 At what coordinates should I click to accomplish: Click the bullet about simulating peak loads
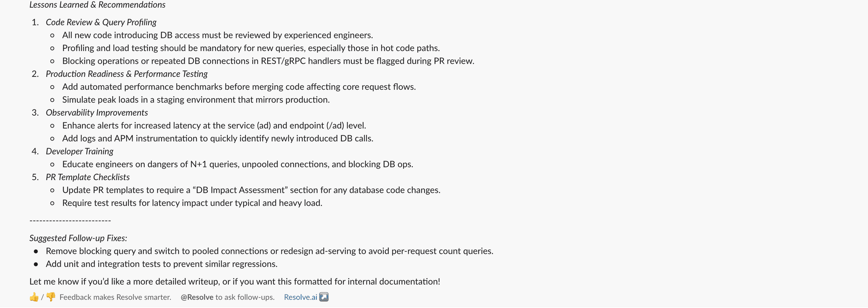pyautogui.click(x=196, y=100)
